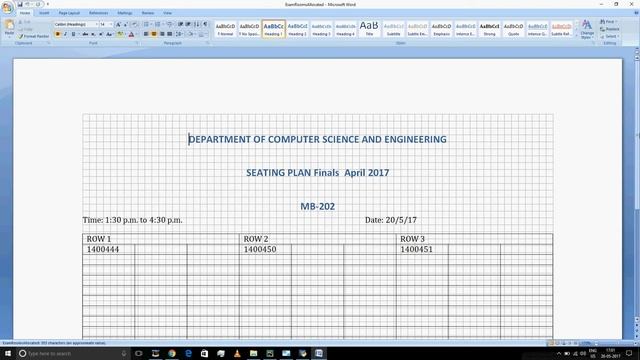Clear formatting of selected text
The height and width of the screenshot is (360, 640).
click(x=135, y=24)
